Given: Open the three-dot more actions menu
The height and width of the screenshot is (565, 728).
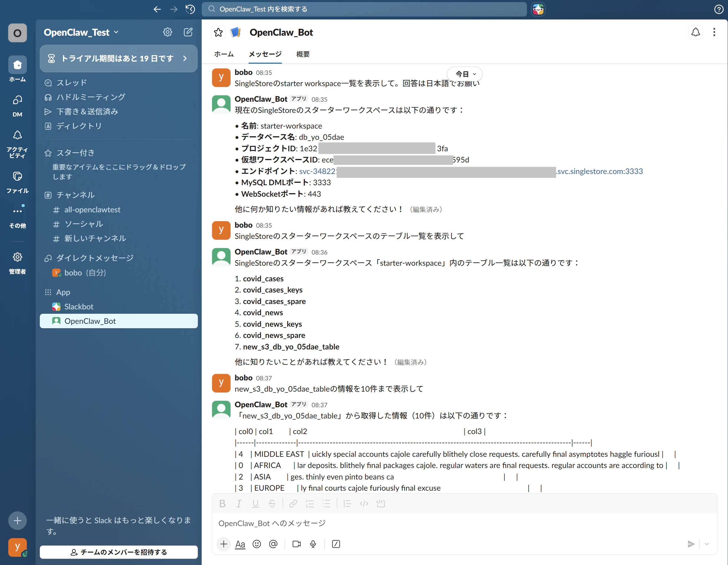Looking at the screenshot, I should 714,32.
